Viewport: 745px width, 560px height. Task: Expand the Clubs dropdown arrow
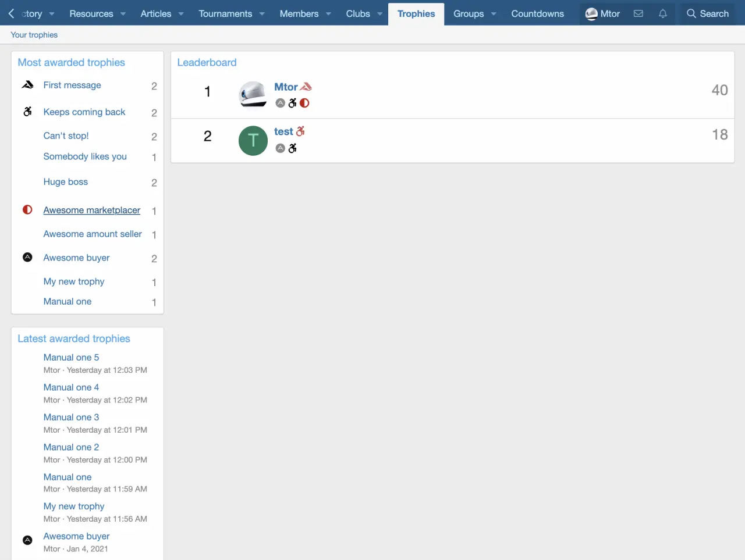click(379, 14)
